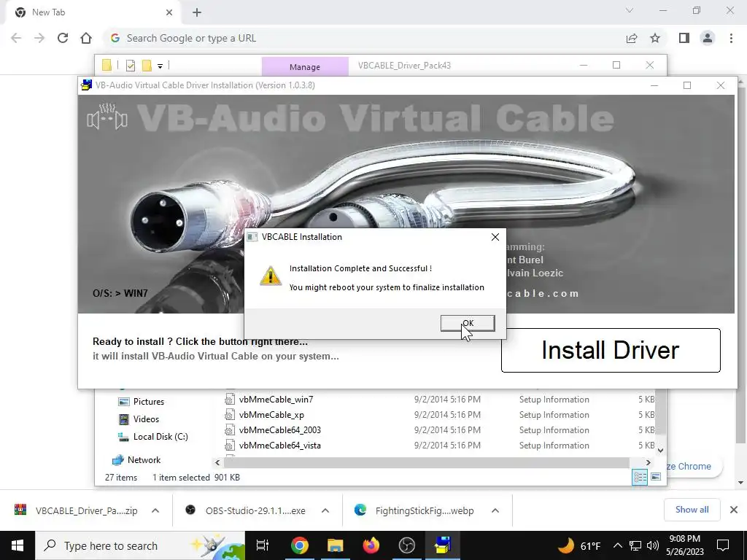Expand options for VBCABLE zip download
This screenshot has width=747, height=560.
155,510
